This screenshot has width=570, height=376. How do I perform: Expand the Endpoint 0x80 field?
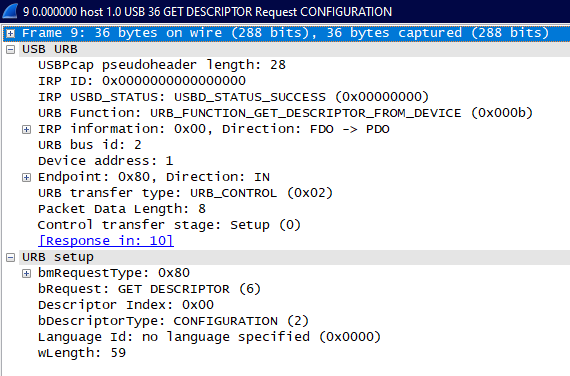coord(26,177)
